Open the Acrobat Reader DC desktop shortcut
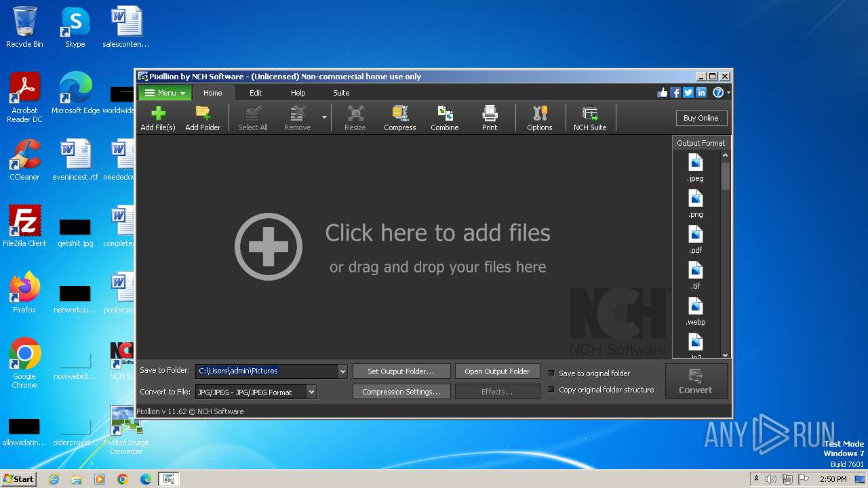Screen dimensions: 868x488 pos(24,98)
